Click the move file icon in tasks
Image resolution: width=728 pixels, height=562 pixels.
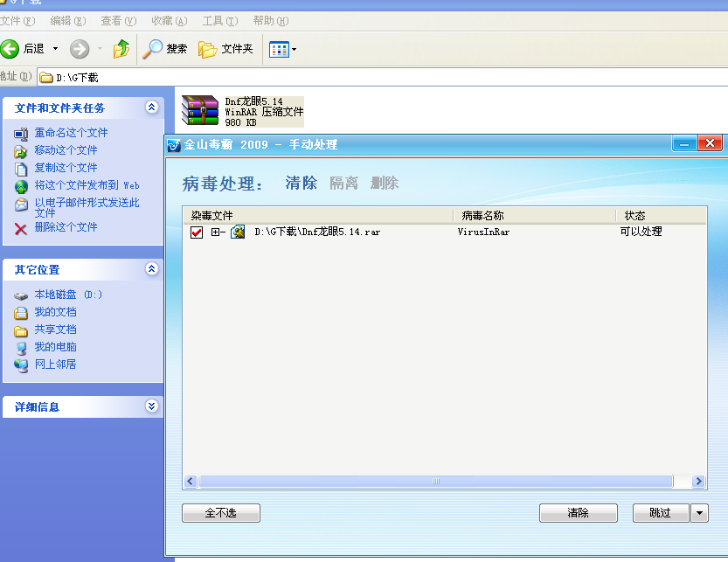(x=21, y=151)
